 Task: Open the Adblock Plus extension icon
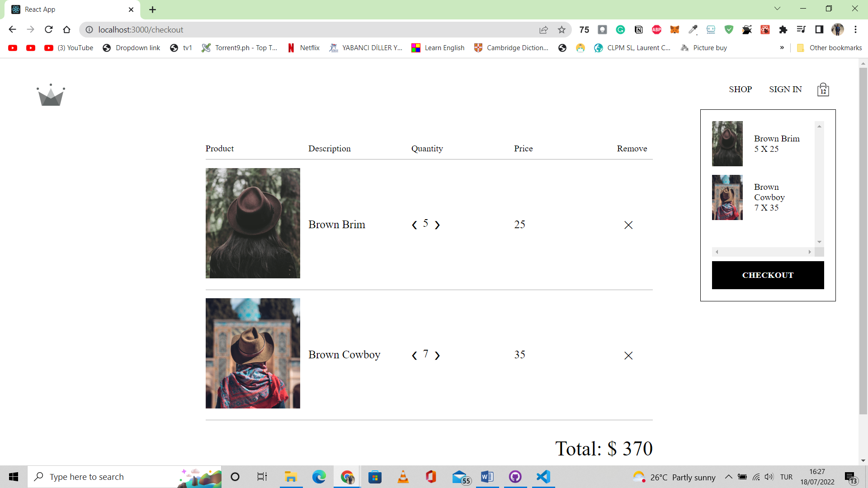(x=656, y=30)
